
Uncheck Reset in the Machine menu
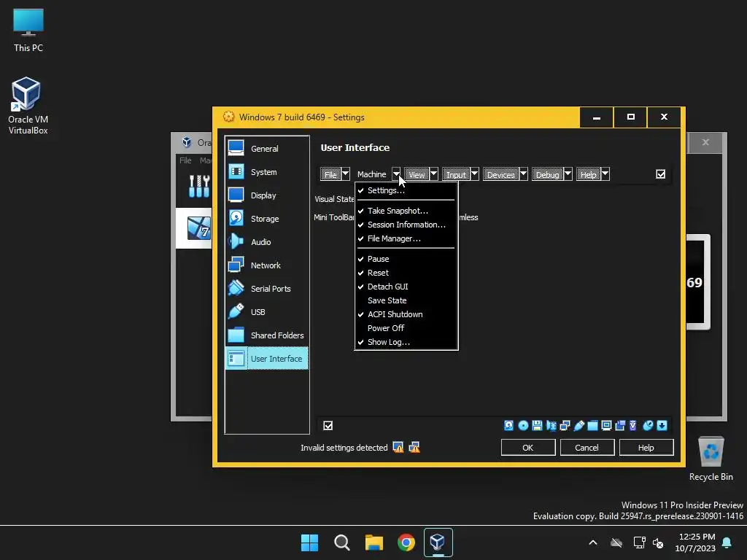[x=406, y=273]
